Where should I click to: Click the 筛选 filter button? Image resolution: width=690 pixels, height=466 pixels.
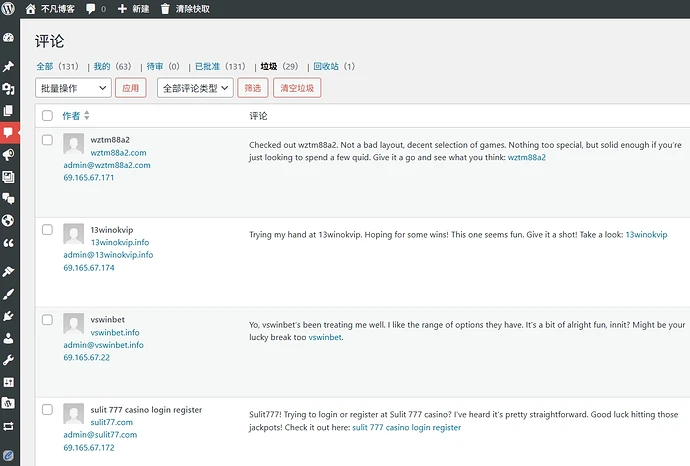[253, 88]
